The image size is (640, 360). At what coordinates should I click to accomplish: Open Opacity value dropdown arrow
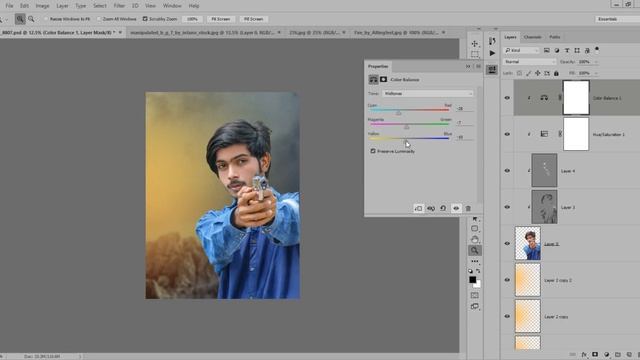(x=596, y=62)
